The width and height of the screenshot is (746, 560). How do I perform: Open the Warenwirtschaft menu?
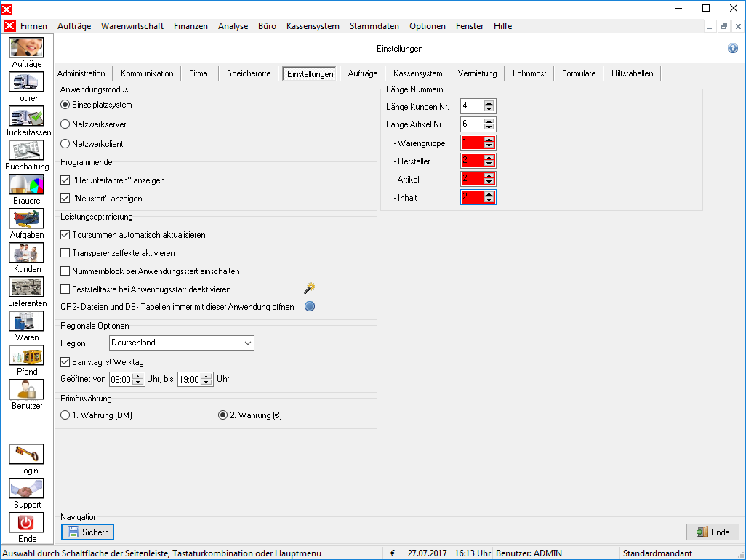pyautogui.click(x=132, y=26)
